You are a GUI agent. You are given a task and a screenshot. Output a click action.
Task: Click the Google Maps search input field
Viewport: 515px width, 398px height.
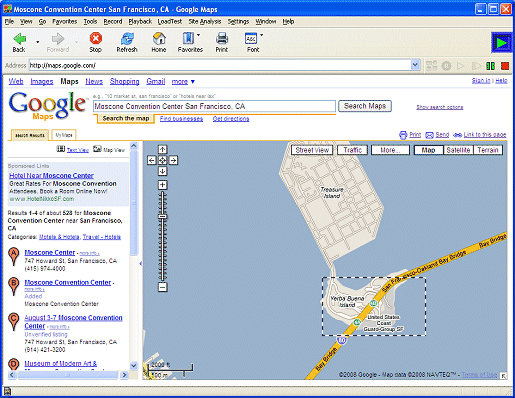[214, 106]
